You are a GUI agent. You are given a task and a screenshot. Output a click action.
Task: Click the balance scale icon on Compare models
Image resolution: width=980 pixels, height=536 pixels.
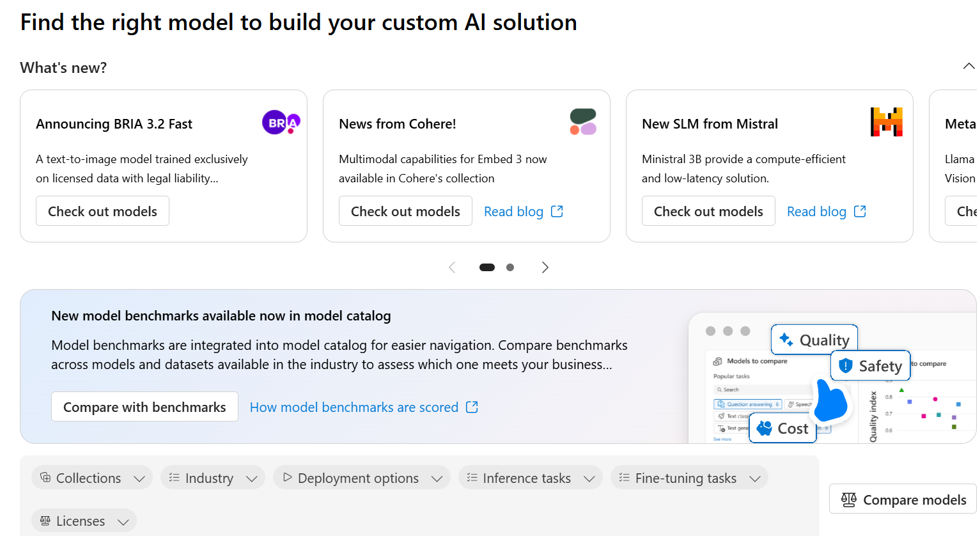pyautogui.click(x=849, y=500)
